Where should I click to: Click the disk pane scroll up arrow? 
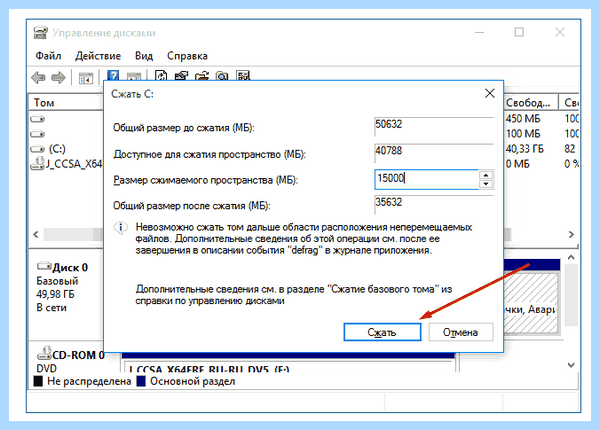[x=571, y=258]
